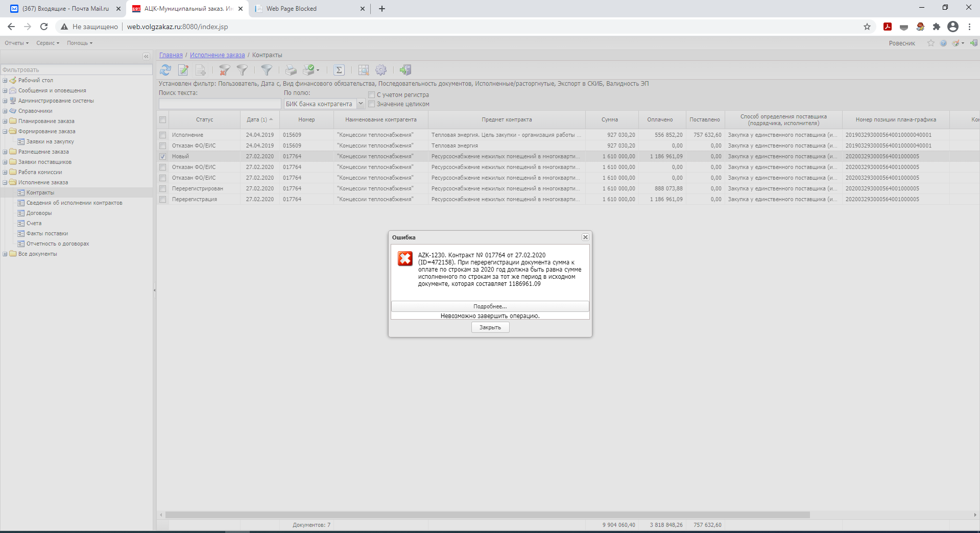The image size is (980, 533).
Task: Open the 'Сервис' menu
Action: tap(47, 43)
